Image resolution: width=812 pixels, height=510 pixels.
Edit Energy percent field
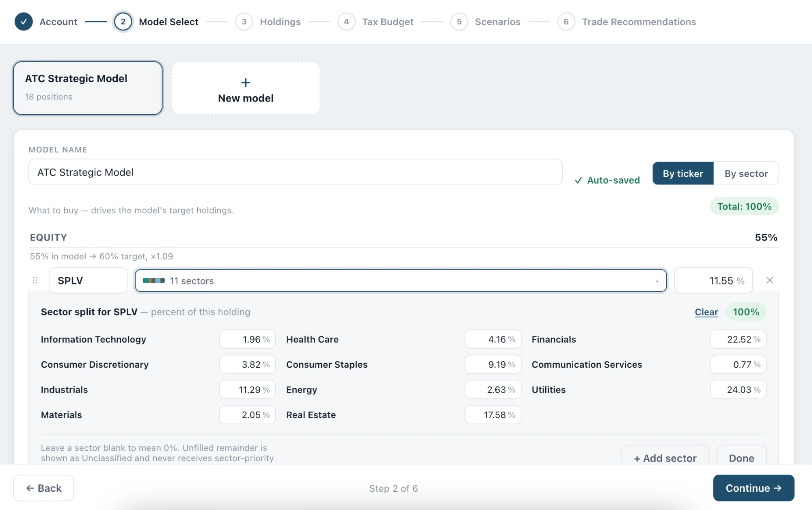(x=493, y=390)
